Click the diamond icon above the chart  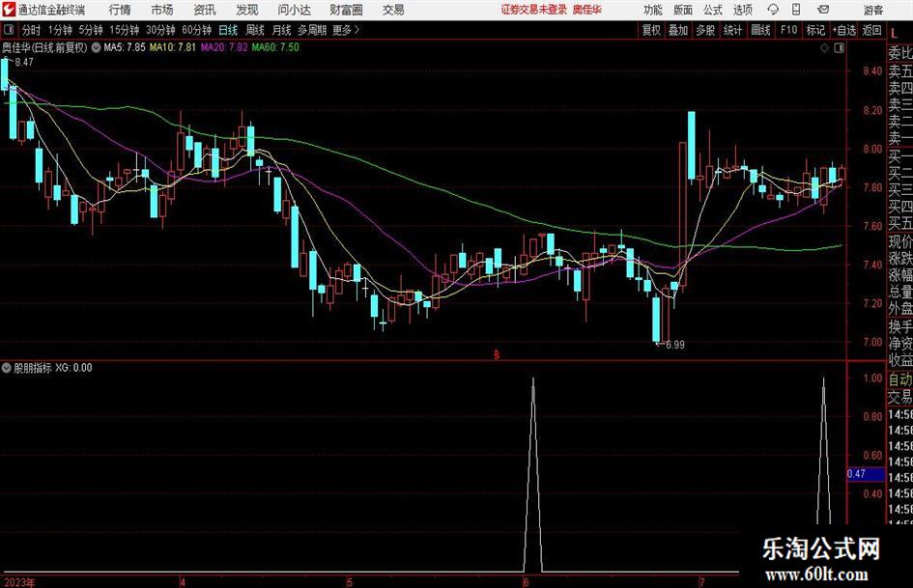(x=824, y=48)
